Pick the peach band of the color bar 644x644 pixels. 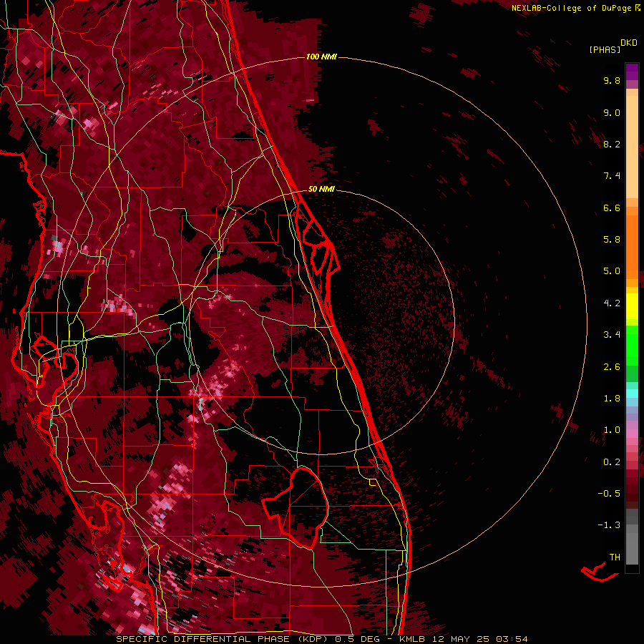[x=632, y=147]
